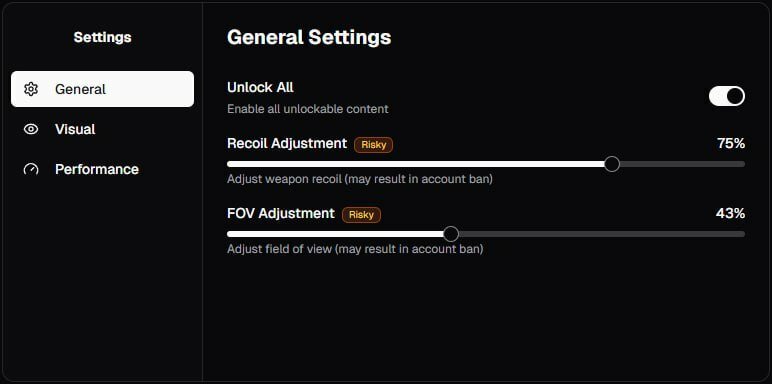This screenshot has width=772, height=384.
Task: Switch to the Visual settings label
Action: click(75, 129)
